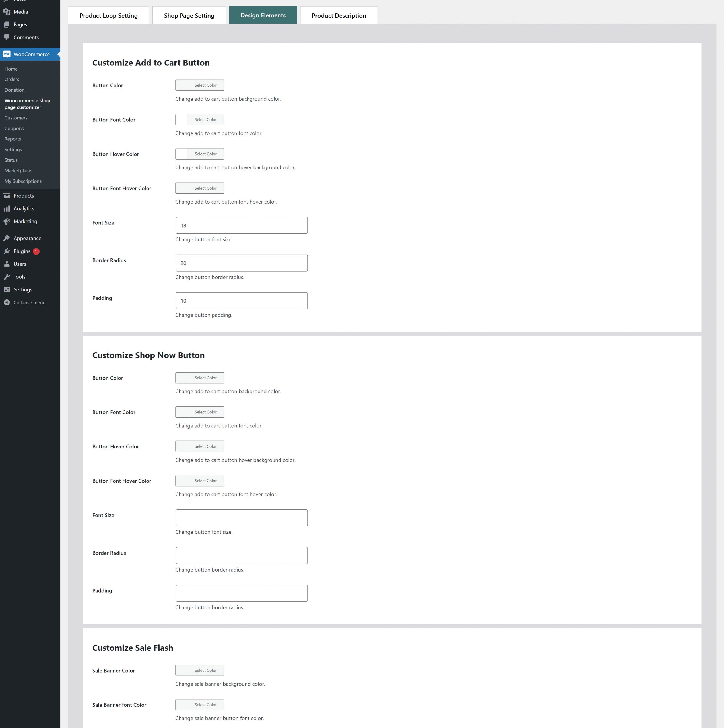The width and height of the screenshot is (724, 728).
Task: Click the Plugins update count badge
Action: click(x=36, y=251)
